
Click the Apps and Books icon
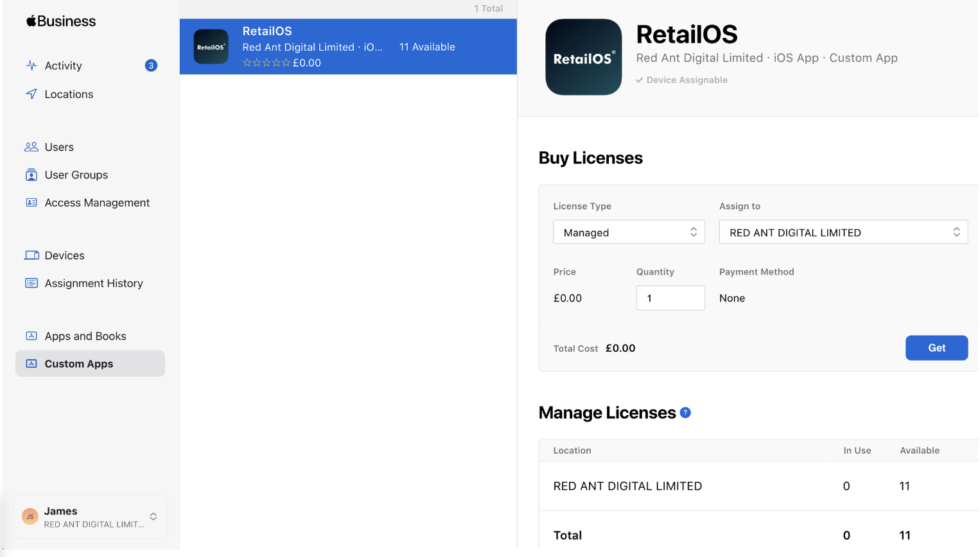click(x=31, y=336)
